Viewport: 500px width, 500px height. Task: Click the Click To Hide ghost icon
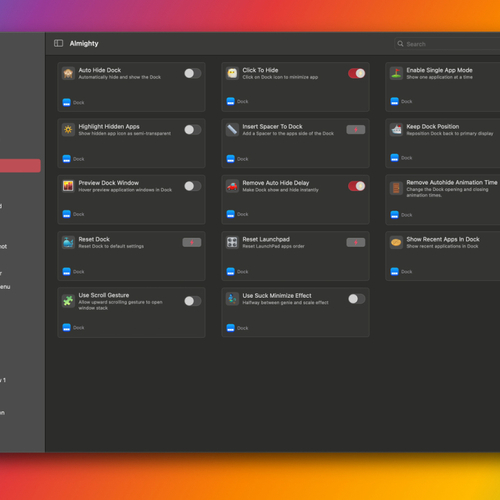232,73
